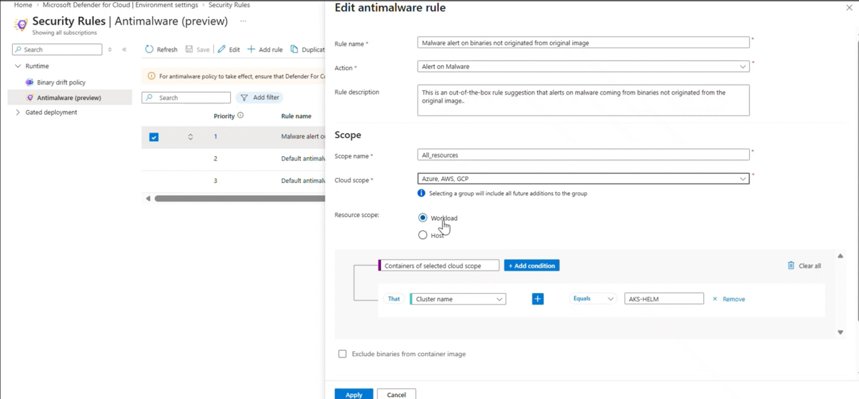Open the ellipsis menu beside page title
Image resolution: width=859 pixels, height=399 pixels.
[243, 21]
